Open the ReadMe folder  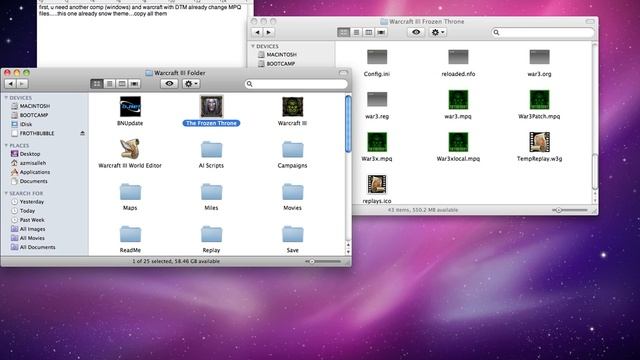tap(130, 234)
